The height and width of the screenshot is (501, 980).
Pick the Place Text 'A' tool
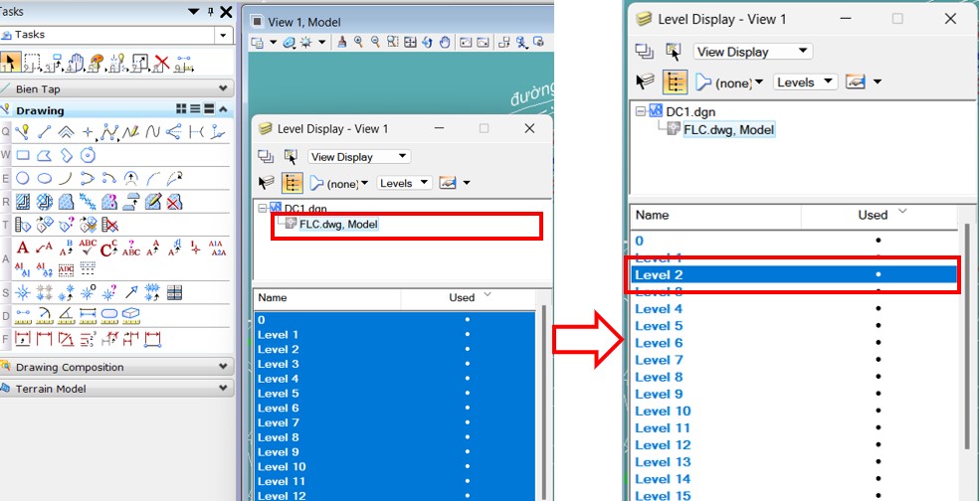tap(23, 248)
